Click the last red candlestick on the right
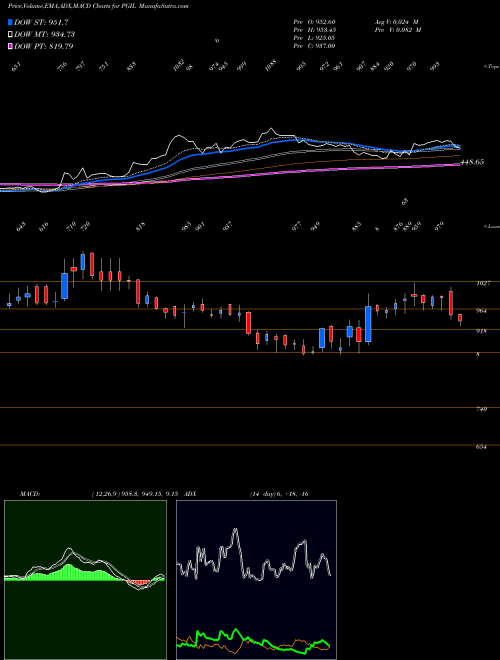This screenshot has height=660, width=500. tap(460, 318)
